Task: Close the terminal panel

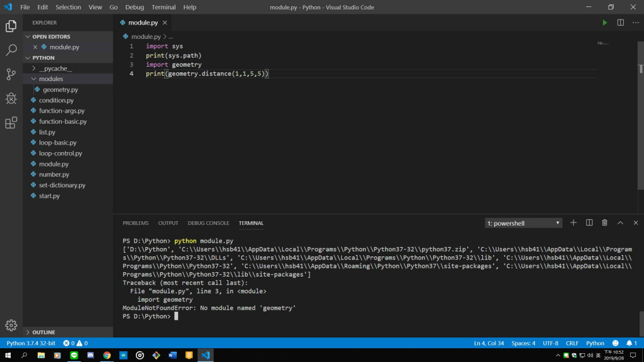Action: pos(635,222)
